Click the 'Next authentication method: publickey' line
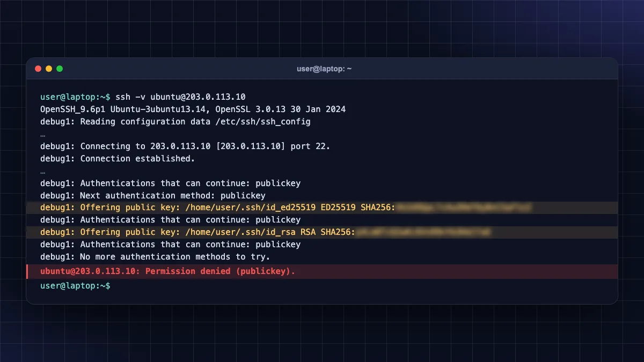Screen dimensions: 644x362 (153, 196)
